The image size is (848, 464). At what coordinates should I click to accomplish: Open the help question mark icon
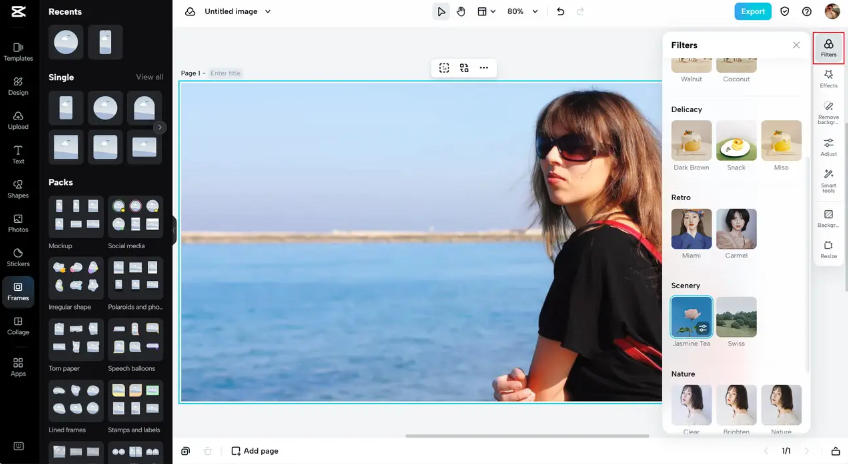pos(807,11)
